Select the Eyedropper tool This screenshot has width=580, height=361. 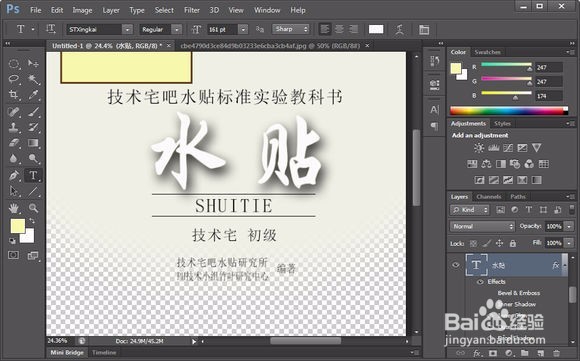click(x=33, y=95)
